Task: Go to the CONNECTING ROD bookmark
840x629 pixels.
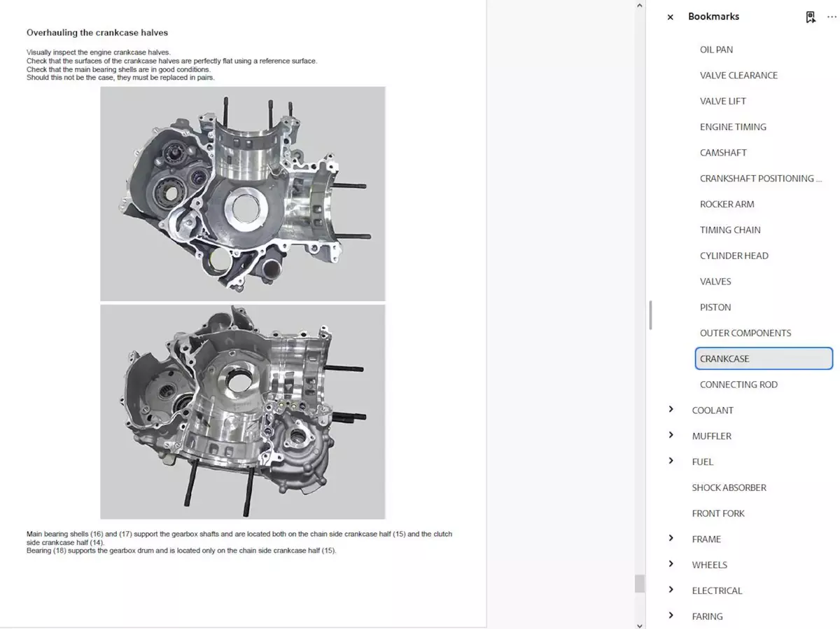Action: 738,385
